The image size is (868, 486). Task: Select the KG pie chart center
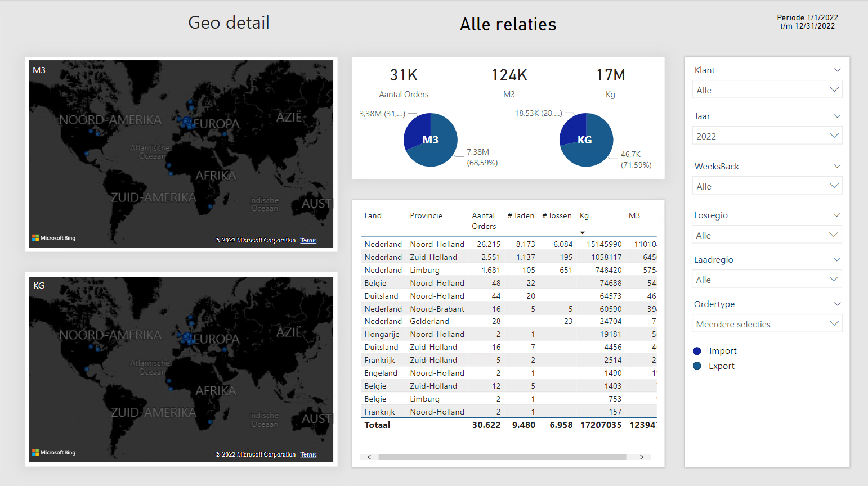(x=586, y=140)
